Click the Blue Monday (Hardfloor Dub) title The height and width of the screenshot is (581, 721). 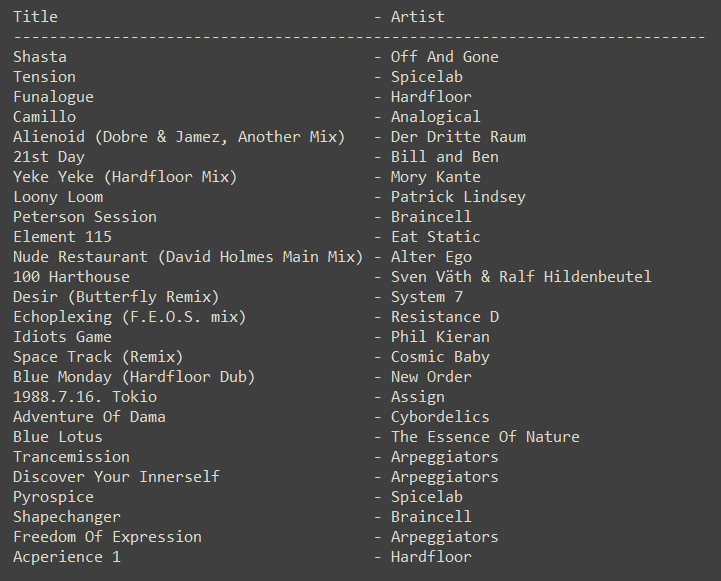(134, 377)
